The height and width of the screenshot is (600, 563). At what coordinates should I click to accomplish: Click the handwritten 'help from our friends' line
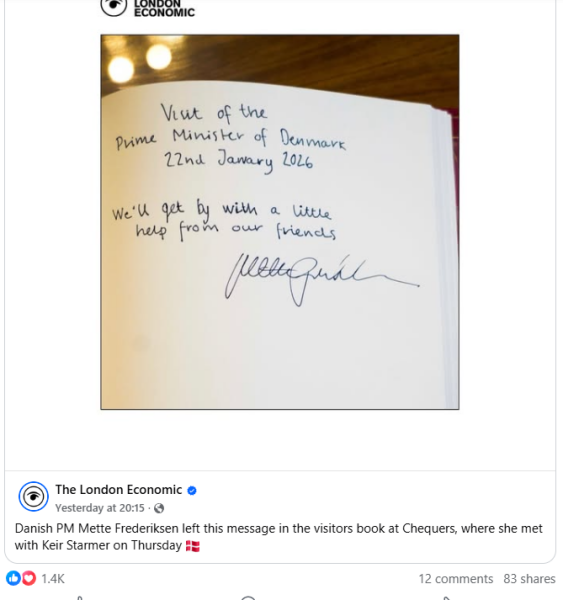(x=236, y=231)
